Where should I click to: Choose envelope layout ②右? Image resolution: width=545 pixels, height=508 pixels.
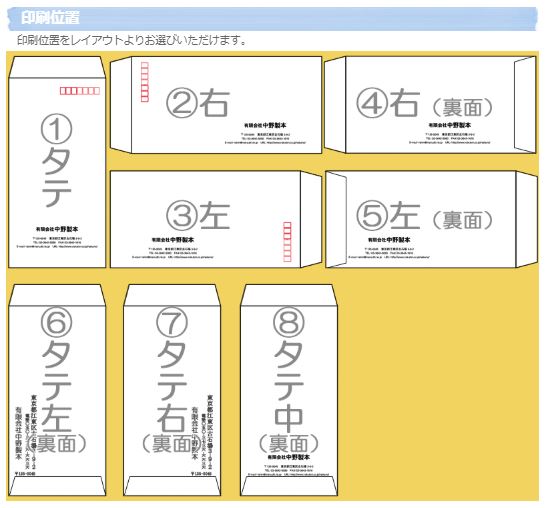point(216,105)
